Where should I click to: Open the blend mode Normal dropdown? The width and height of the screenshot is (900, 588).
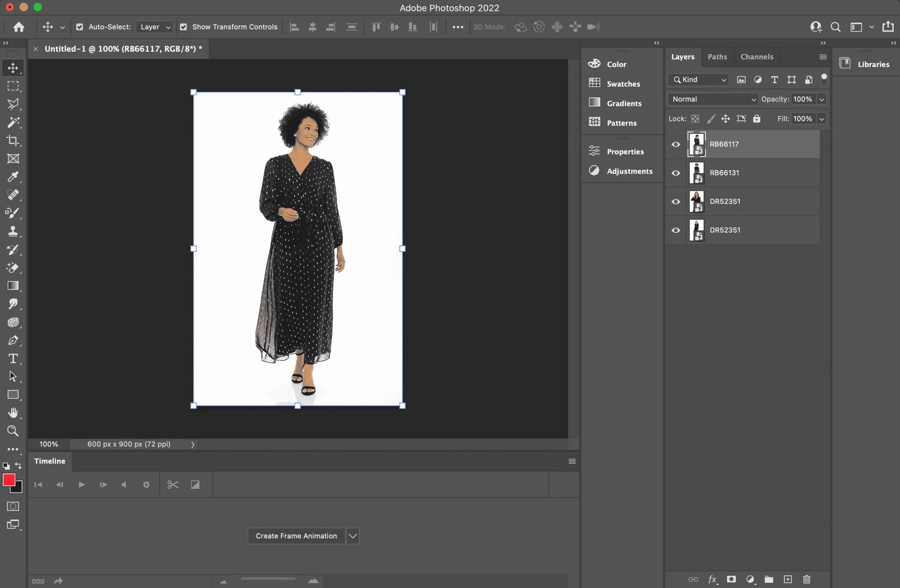712,99
